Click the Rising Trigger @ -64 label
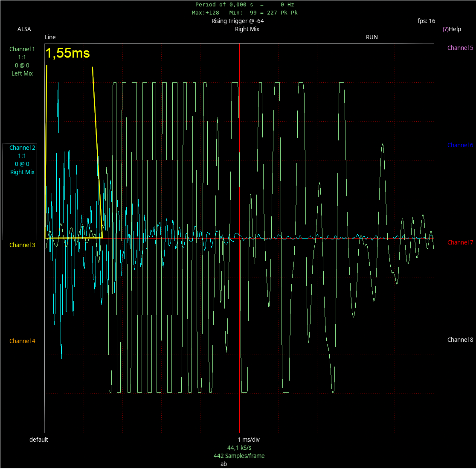Viewport: 476px width, 469px height. [x=238, y=21]
